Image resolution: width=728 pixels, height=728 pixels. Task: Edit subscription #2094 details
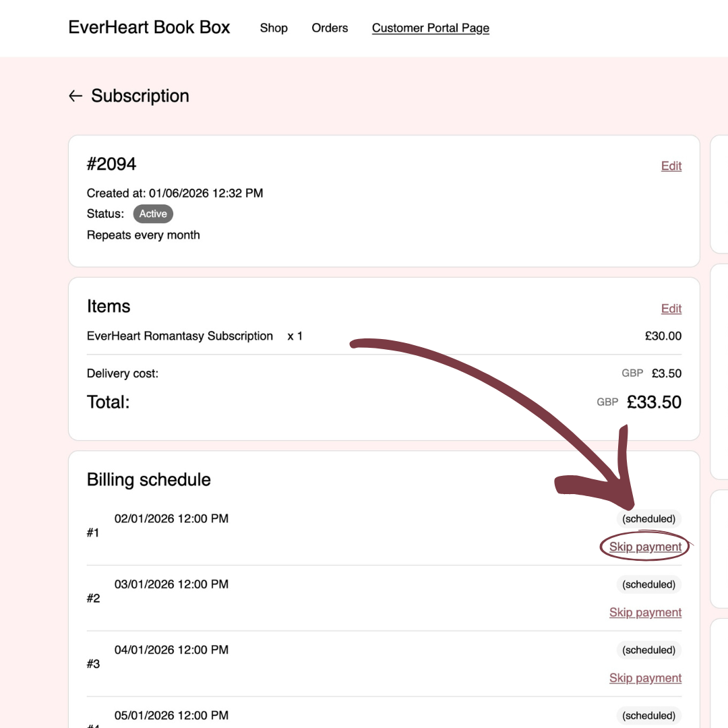671,166
